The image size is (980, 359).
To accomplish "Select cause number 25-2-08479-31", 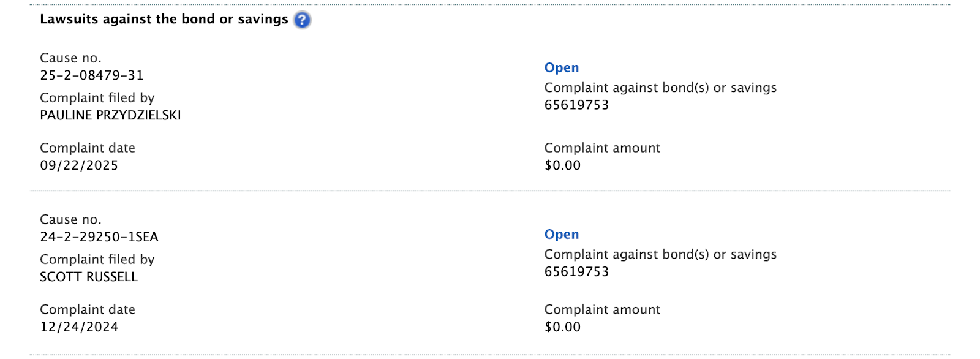I will [92, 75].
